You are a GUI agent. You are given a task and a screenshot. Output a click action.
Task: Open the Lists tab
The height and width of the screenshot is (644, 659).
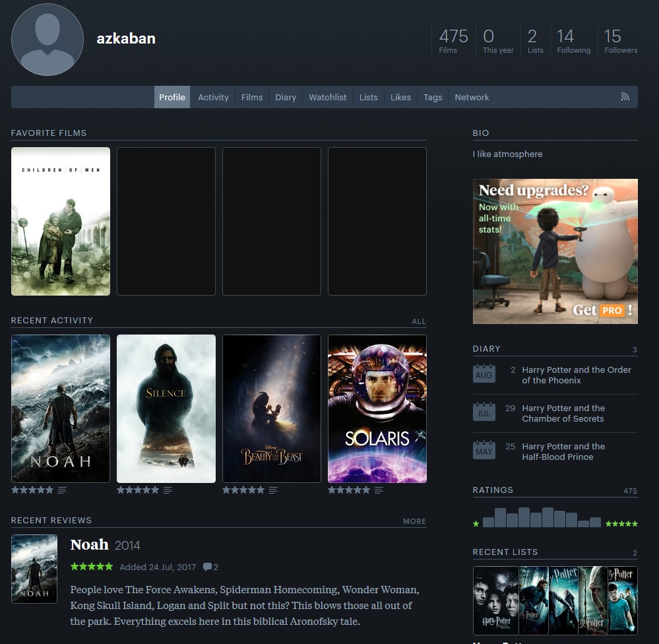pos(368,97)
